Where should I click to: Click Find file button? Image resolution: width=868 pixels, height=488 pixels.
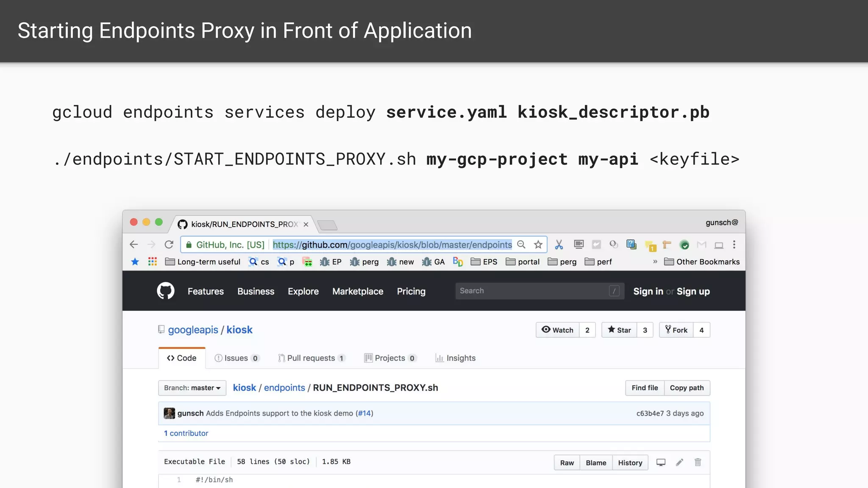point(645,388)
